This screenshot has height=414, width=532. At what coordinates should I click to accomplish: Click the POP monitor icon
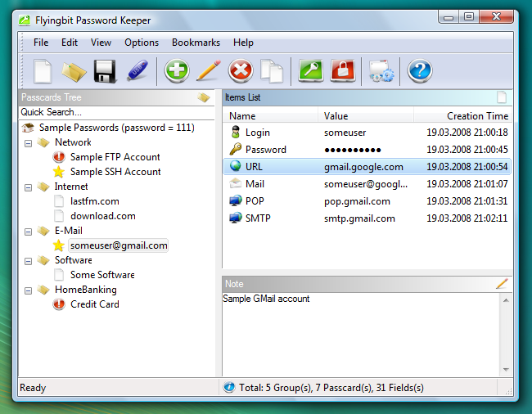(236, 200)
